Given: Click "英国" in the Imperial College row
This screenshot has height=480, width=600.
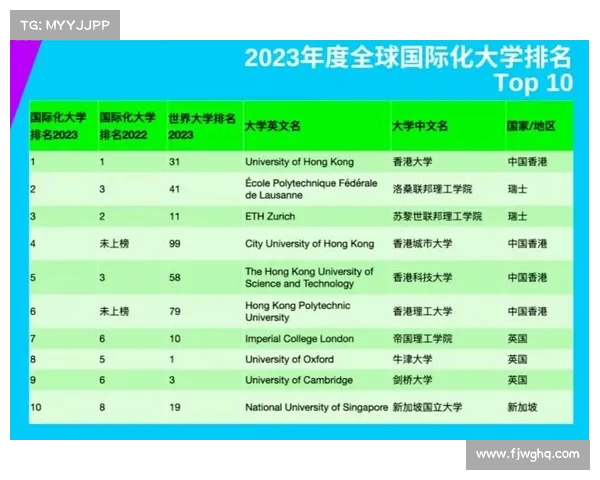Looking at the screenshot, I should pos(517,338).
